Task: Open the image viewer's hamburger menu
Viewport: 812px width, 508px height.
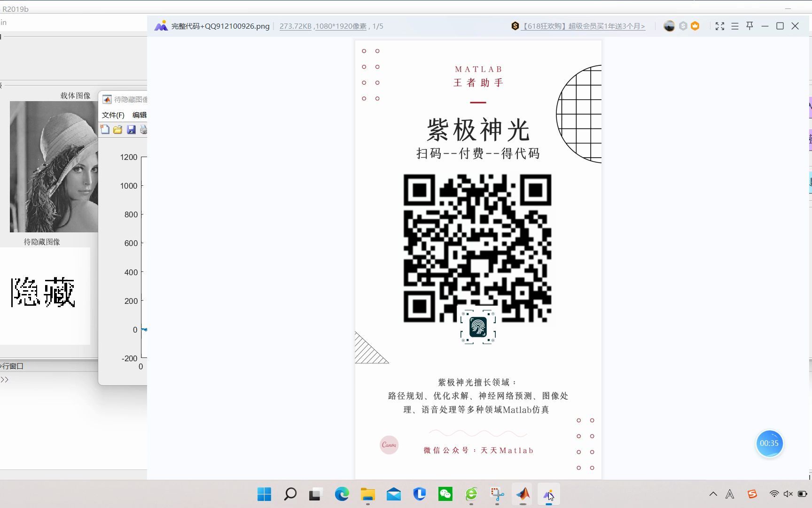Action: pyautogui.click(x=734, y=26)
